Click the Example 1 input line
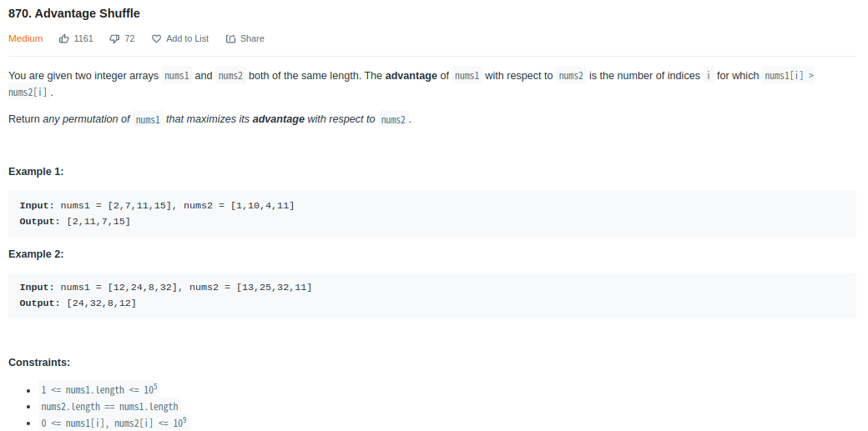Viewport: 868px width, 431px height. [157, 206]
